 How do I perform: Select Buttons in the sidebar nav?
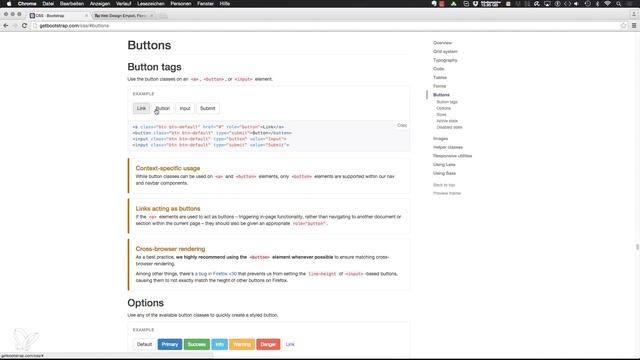(441, 95)
